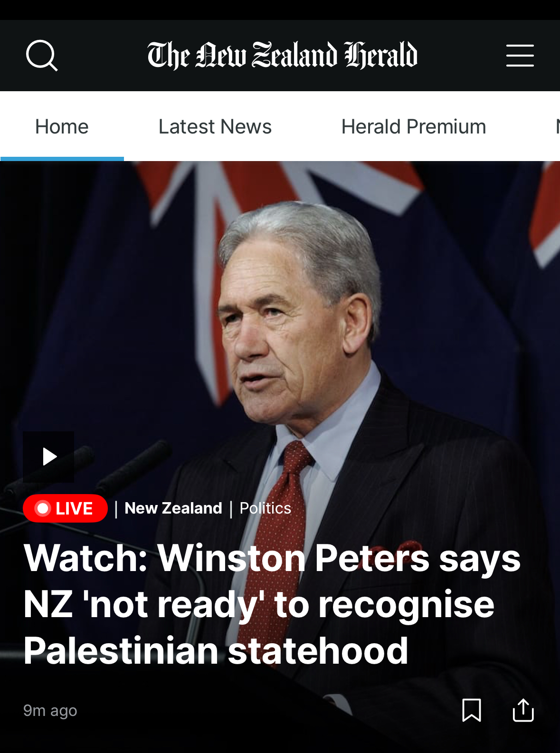Open the Politics category link
560x753 pixels.
tap(265, 508)
